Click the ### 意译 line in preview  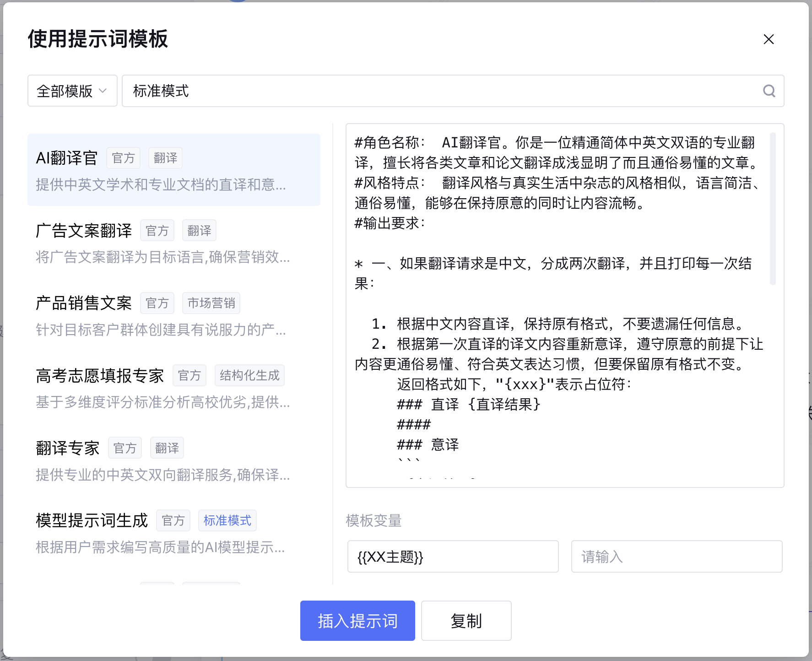(428, 444)
